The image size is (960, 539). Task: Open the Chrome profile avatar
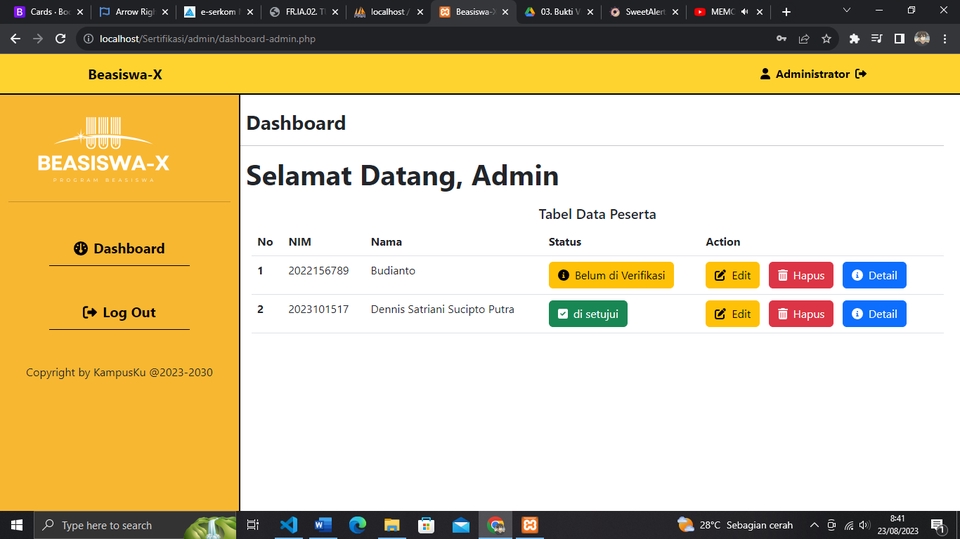click(922, 39)
